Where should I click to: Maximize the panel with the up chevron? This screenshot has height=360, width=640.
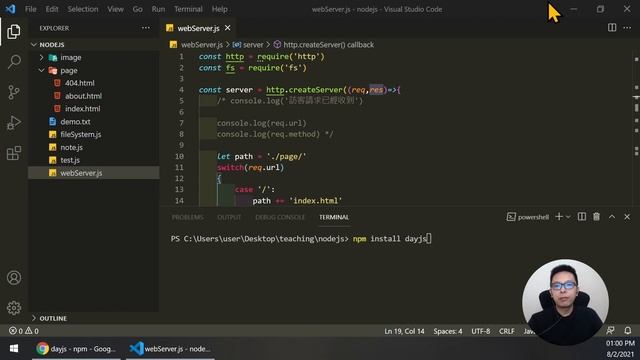612,217
